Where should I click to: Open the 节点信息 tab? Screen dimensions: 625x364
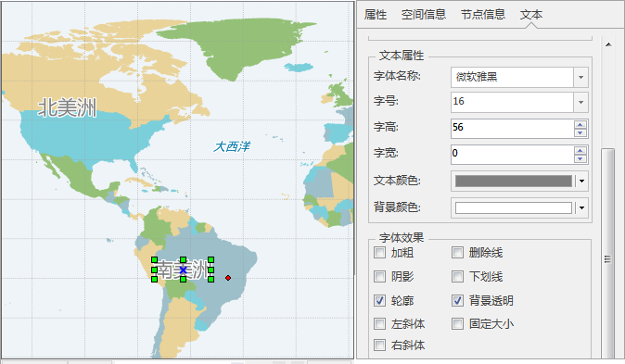(483, 15)
